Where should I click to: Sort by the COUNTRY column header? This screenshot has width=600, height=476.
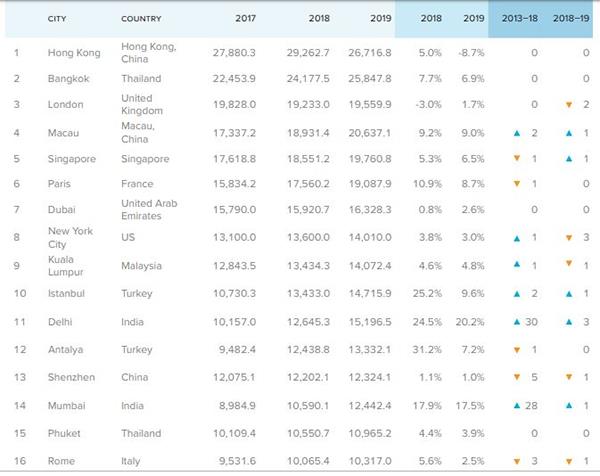point(141,19)
